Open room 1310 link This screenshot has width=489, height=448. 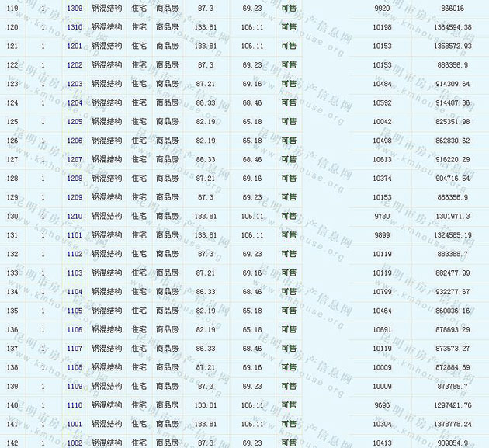point(75,27)
